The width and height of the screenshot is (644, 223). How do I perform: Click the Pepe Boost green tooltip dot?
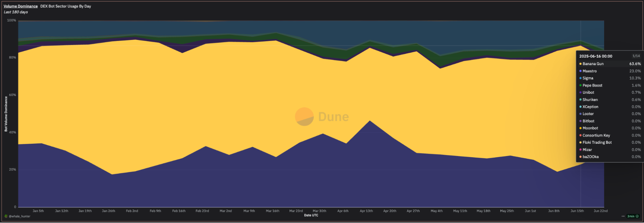tap(580, 85)
